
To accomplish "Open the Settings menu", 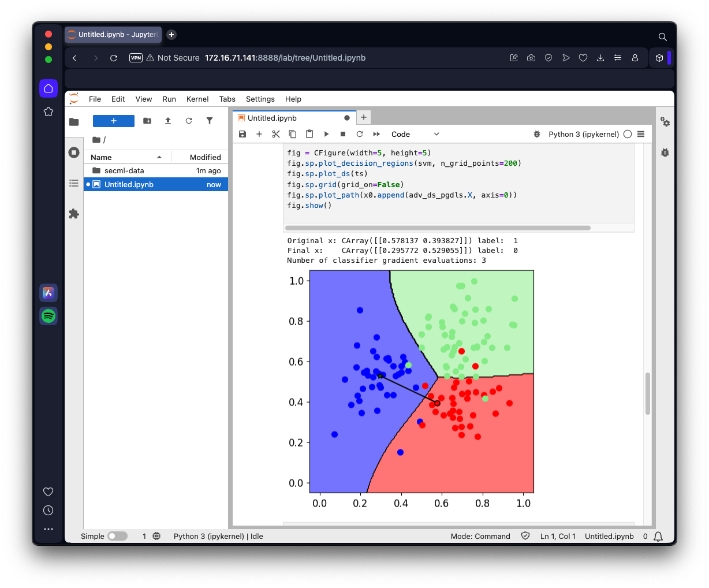I will click(260, 99).
